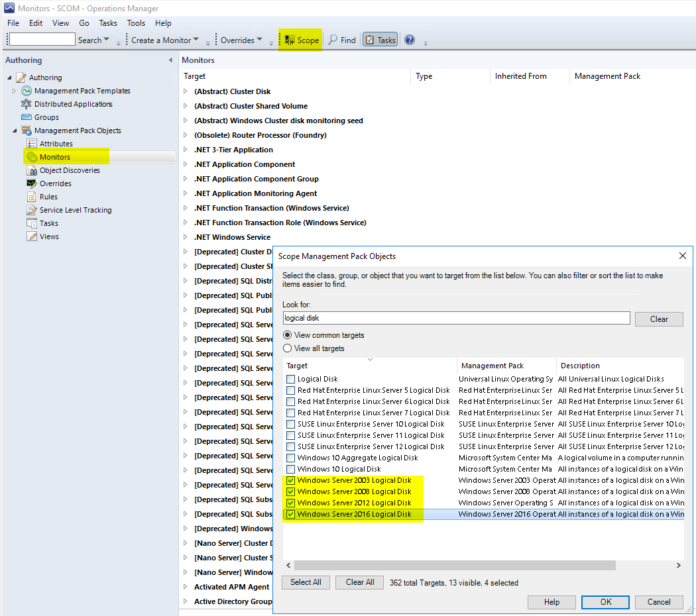Click the Find magnifier icon
The height and width of the screenshot is (616, 696).
tap(333, 40)
